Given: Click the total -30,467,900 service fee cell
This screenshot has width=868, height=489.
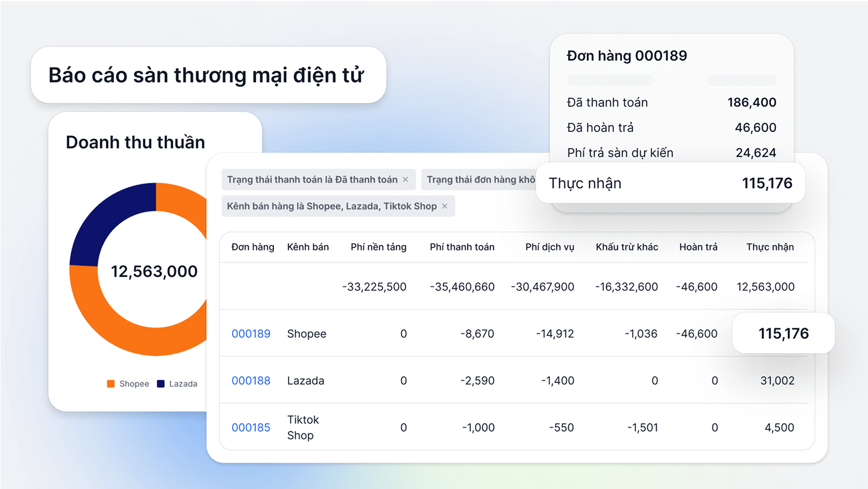Looking at the screenshot, I should click(x=542, y=287).
